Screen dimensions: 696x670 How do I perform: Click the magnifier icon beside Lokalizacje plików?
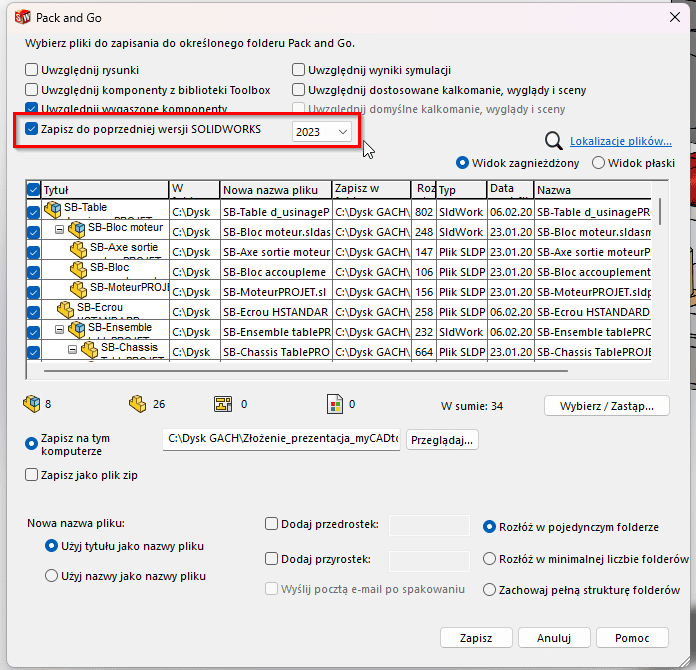[554, 141]
